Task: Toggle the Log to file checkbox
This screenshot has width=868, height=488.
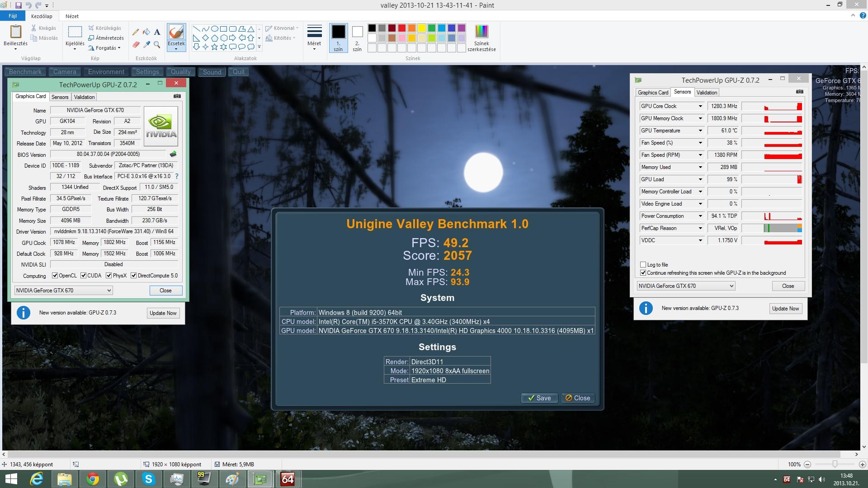Action: pos(643,265)
